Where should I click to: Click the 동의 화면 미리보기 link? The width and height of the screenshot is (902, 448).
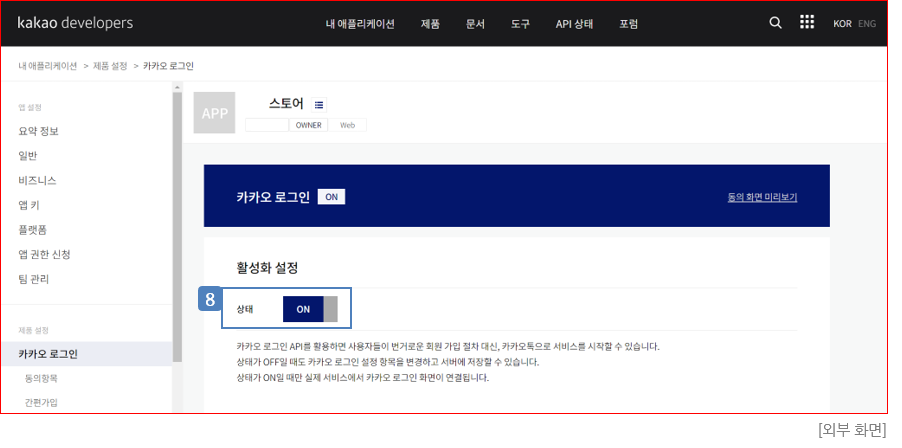762,197
